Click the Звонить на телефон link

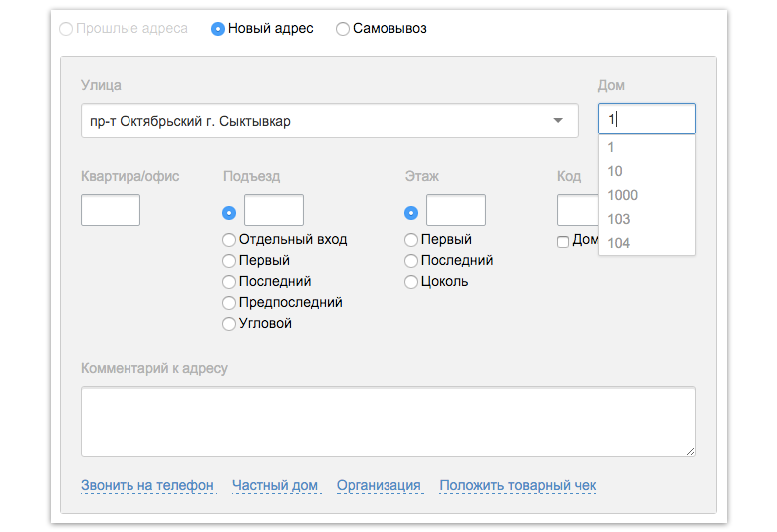point(147,485)
